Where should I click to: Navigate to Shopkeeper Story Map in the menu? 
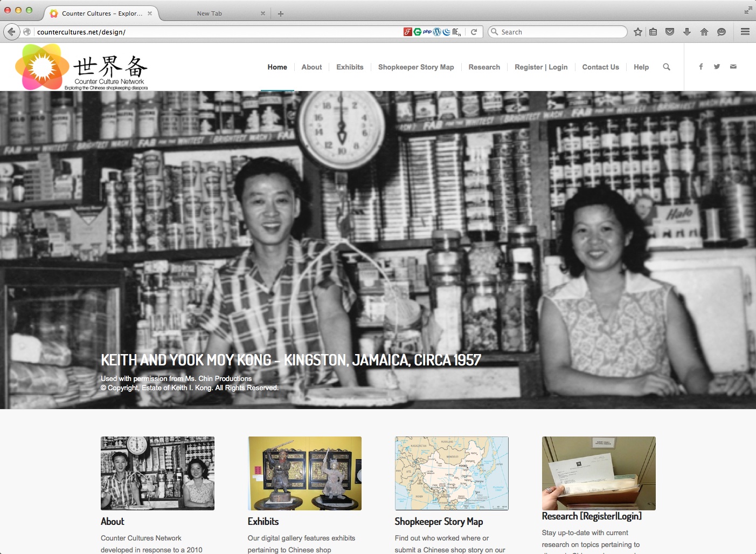(x=415, y=67)
